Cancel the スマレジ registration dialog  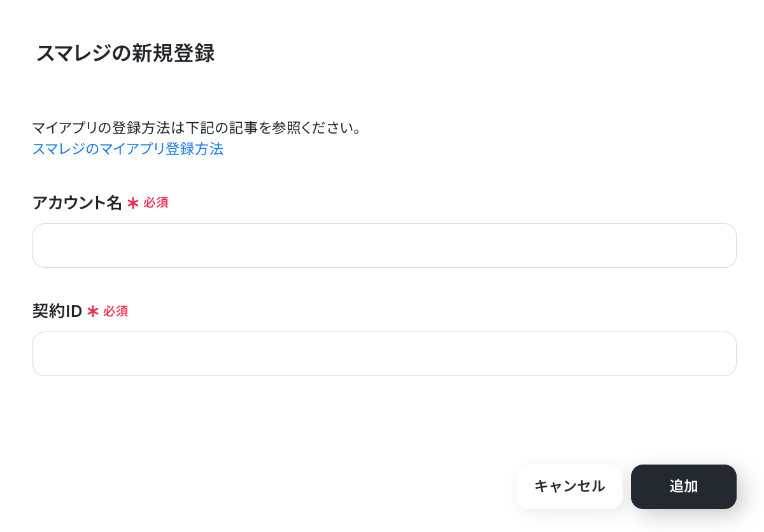[x=569, y=487]
